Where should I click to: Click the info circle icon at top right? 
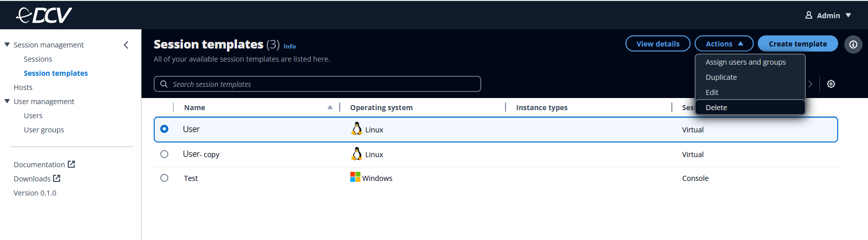tap(853, 44)
